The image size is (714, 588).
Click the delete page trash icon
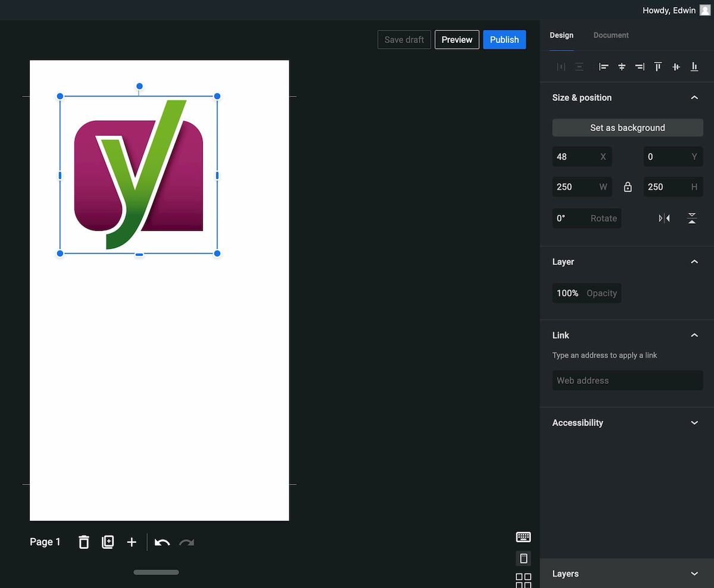(x=84, y=542)
